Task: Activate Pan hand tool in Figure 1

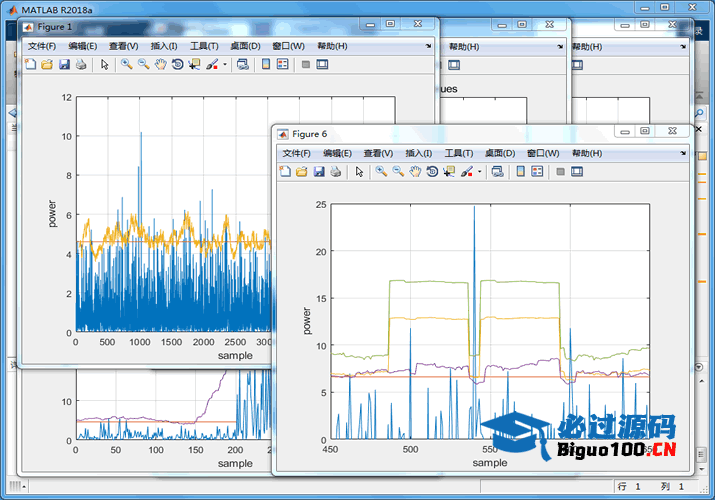Action: coord(161,64)
